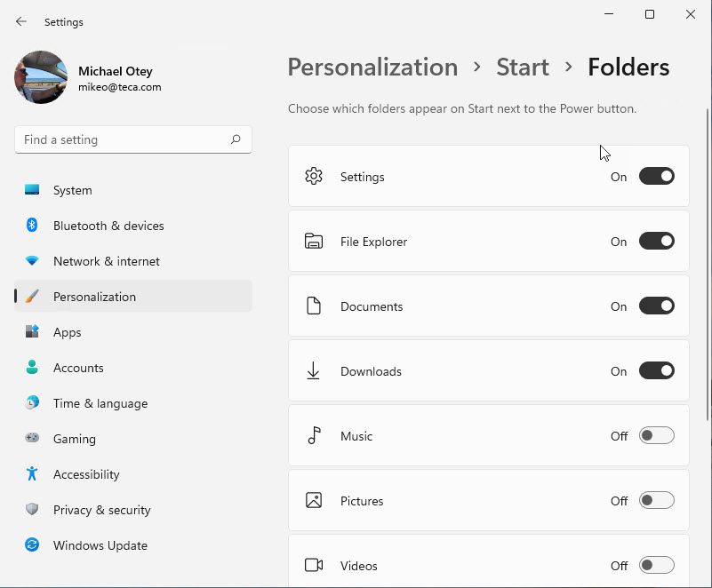The width and height of the screenshot is (712, 588).
Task: Turn off the Settings folder toggle
Action: pyautogui.click(x=657, y=176)
